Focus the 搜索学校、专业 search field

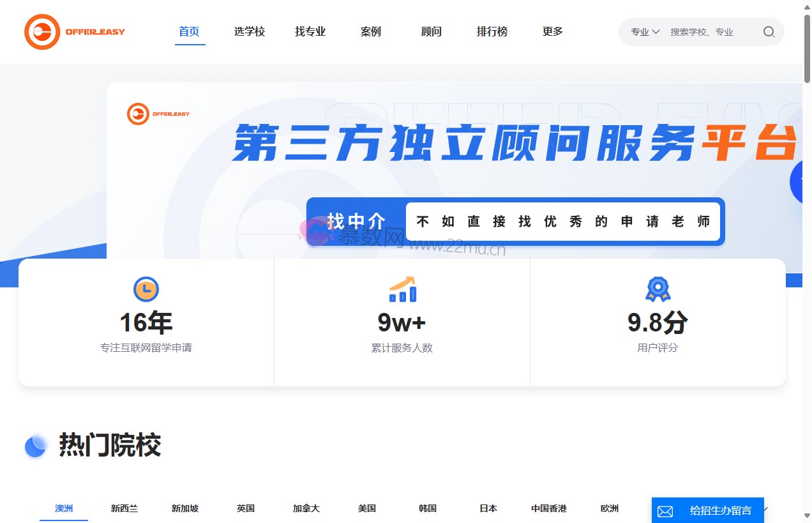click(709, 32)
